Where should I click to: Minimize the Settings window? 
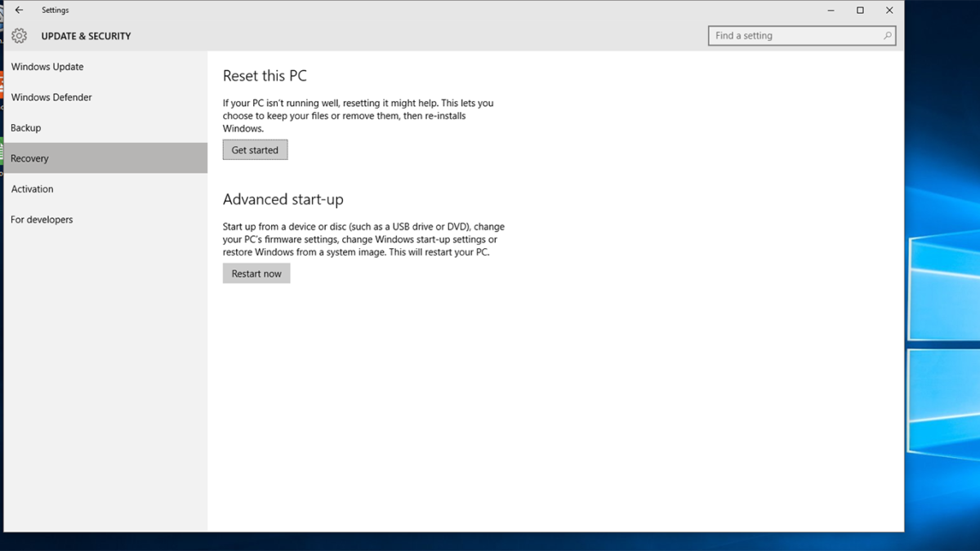(x=831, y=10)
